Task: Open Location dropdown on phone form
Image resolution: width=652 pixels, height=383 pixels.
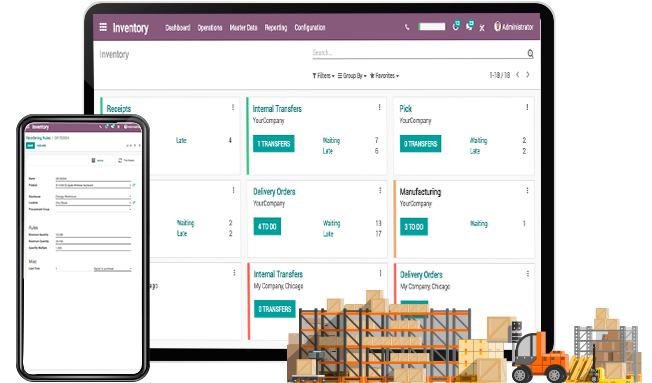Action: pos(93,203)
